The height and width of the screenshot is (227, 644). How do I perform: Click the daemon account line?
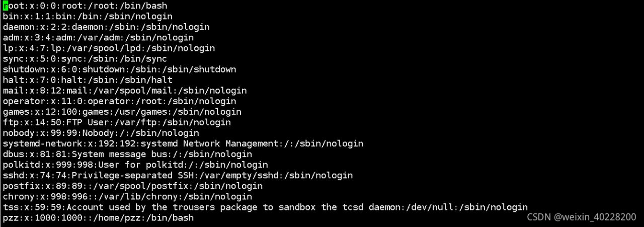(106, 27)
